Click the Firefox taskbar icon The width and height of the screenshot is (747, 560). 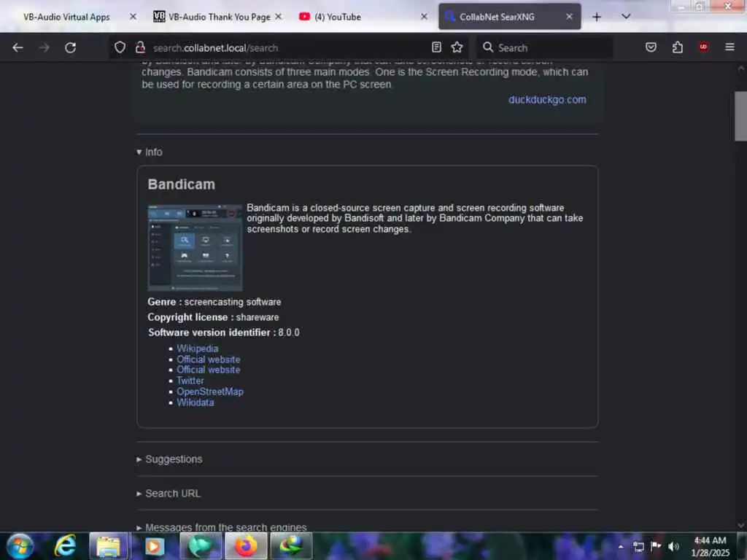point(246,546)
